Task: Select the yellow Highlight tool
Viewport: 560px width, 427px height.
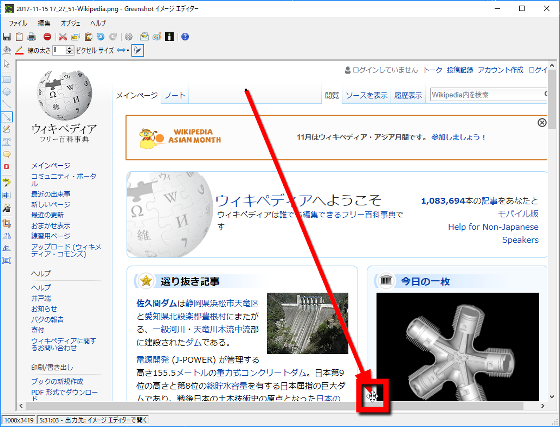Action: click(7, 182)
